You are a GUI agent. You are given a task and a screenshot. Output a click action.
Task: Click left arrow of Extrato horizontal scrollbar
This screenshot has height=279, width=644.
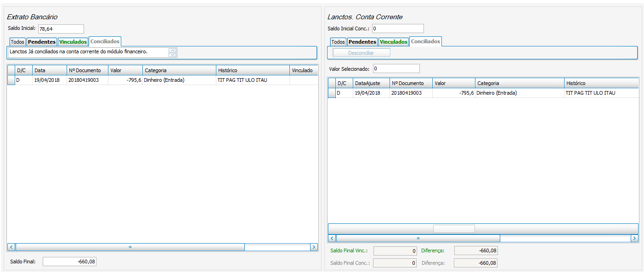(11, 247)
